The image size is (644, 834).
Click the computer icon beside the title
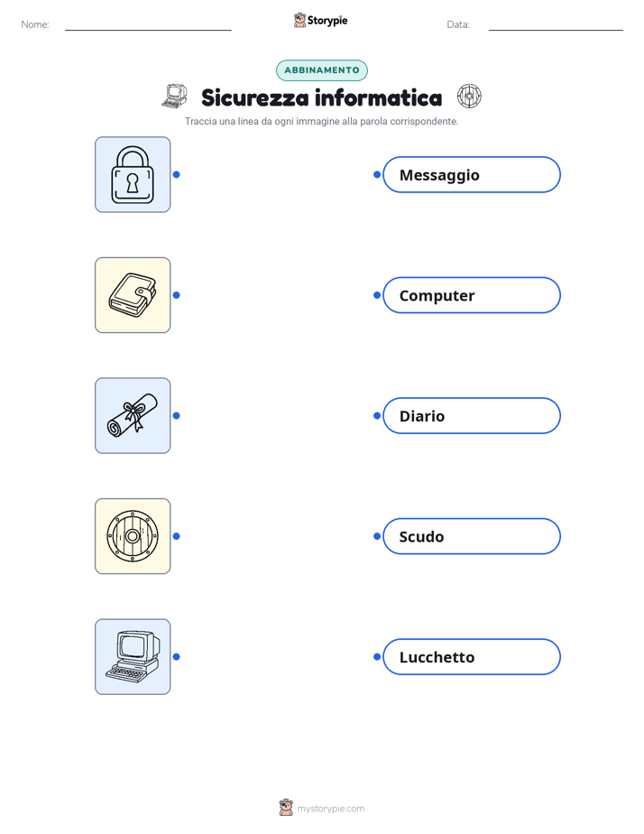174,97
